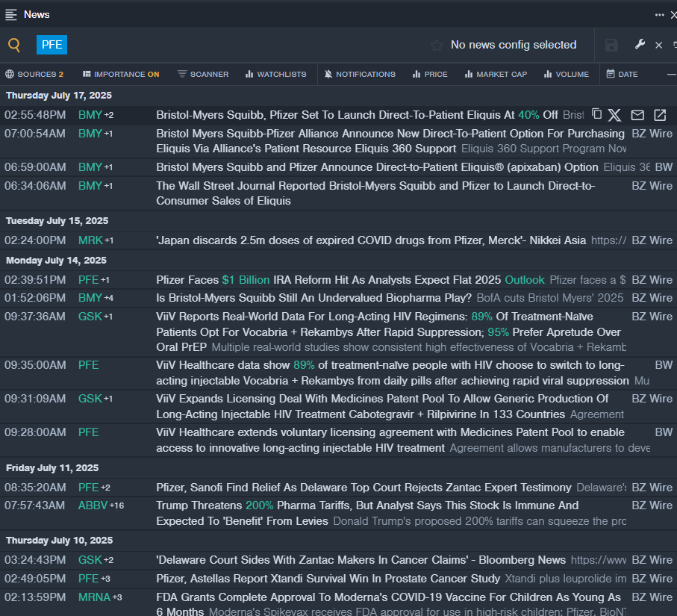Click the orange search magnifier icon
The width and height of the screenshot is (677, 616).
[14, 45]
